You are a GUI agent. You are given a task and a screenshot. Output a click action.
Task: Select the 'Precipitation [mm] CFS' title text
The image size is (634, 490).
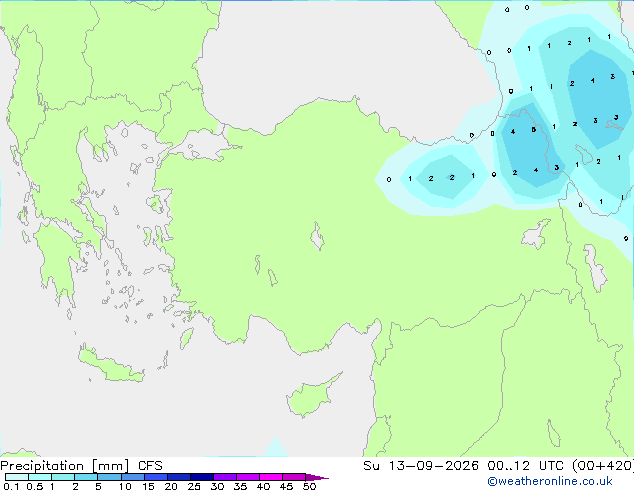[81, 466]
